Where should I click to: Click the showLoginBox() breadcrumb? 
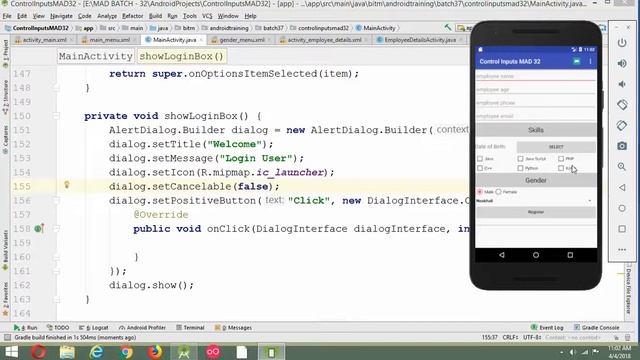point(182,56)
